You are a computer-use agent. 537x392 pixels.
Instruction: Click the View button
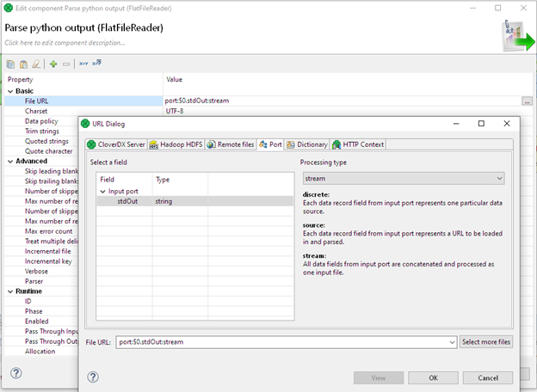tap(379, 377)
